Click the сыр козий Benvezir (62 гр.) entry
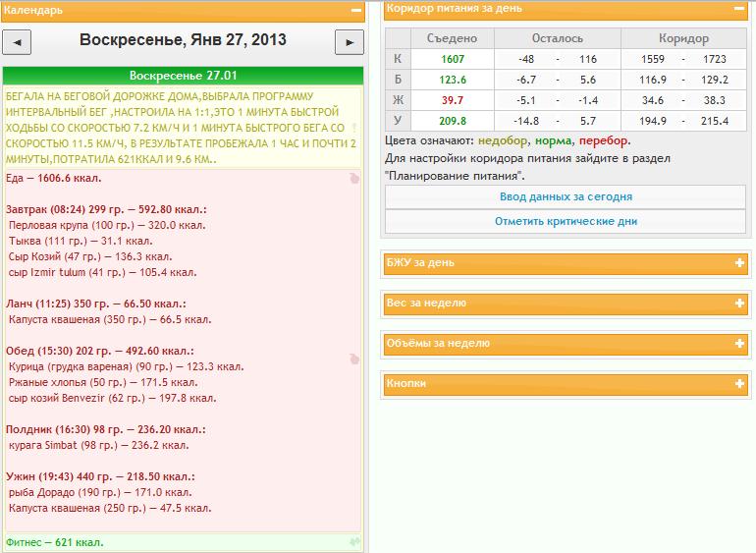Image resolution: width=756 pixels, height=553 pixels. [x=112, y=398]
